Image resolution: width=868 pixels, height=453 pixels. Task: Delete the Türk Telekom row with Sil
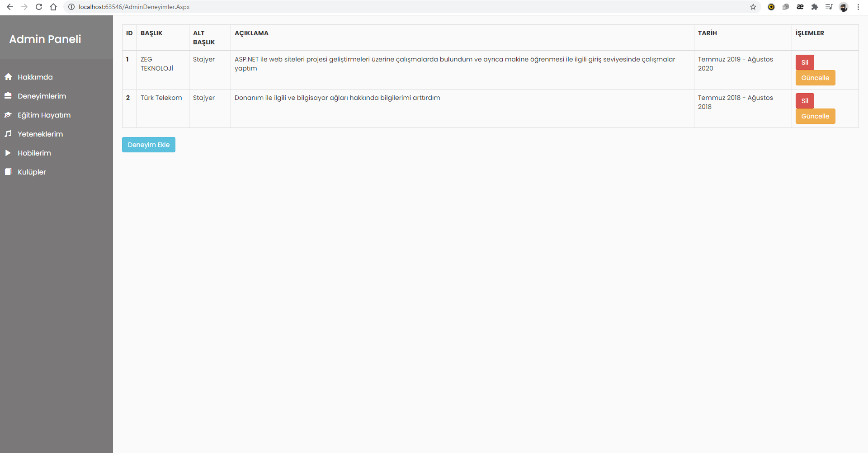tap(805, 101)
